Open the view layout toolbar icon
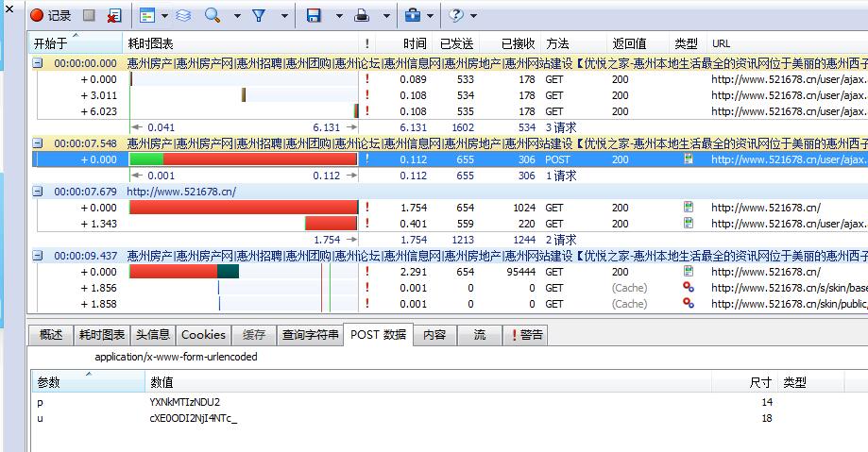 [147, 15]
